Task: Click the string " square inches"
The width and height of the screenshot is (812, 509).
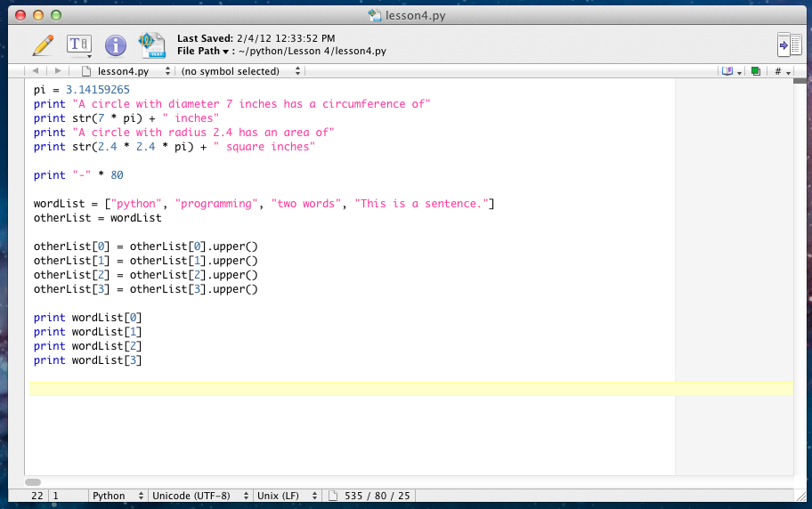Action: tap(264, 147)
